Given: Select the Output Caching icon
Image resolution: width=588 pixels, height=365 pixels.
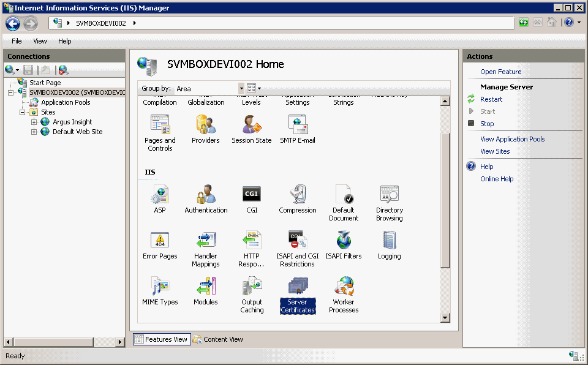Looking at the screenshot, I should [x=252, y=287].
